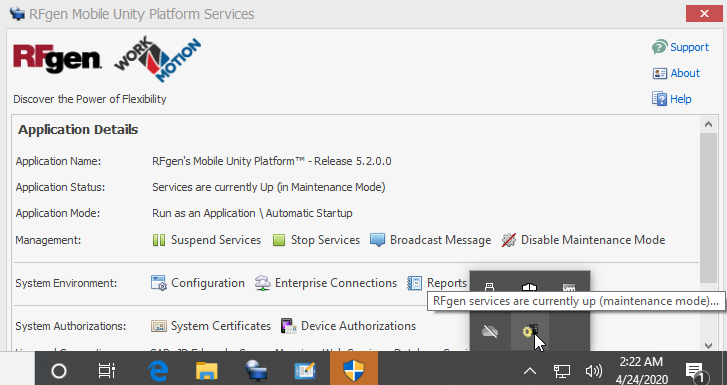Click the About link
Viewport: 727px width, 385px height.
tap(685, 73)
